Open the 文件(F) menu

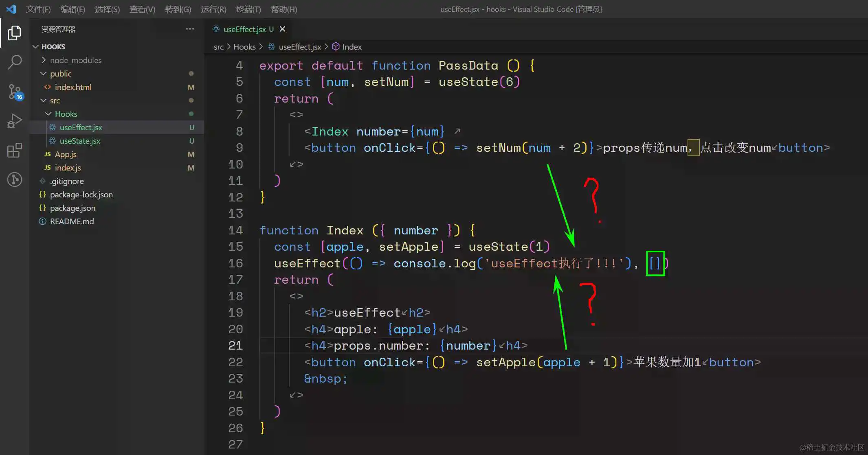point(38,9)
